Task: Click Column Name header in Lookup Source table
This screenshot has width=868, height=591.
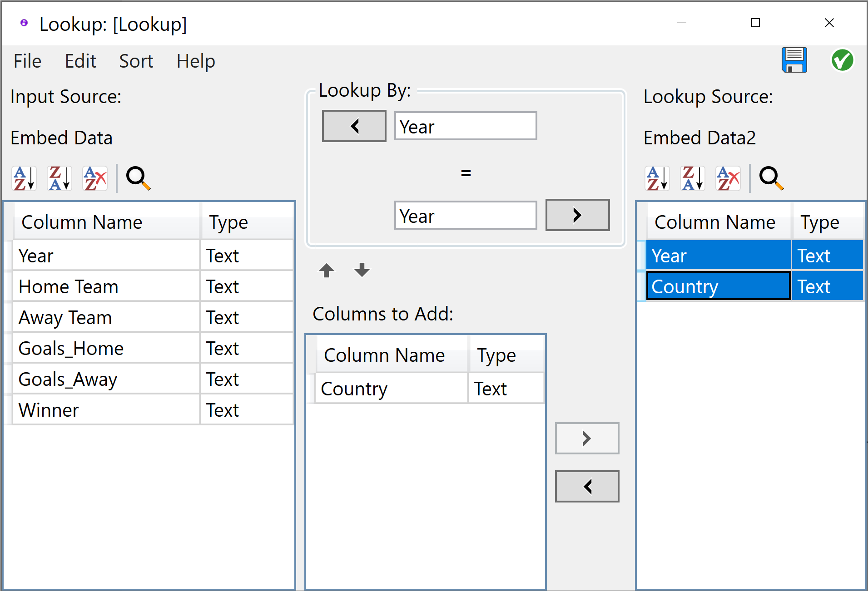Action: click(719, 222)
